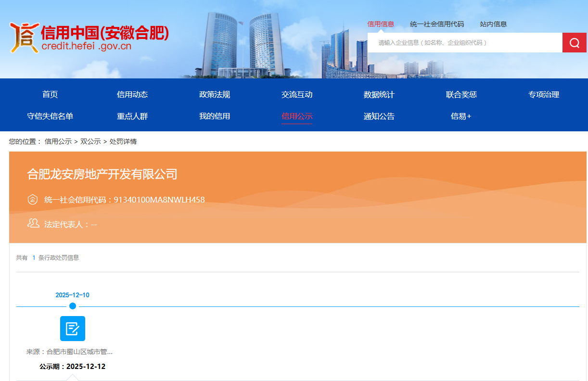The height and width of the screenshot is (381, 588).
Task: Click the 来源 source link below the document icon
Action: tap(72, 351)
